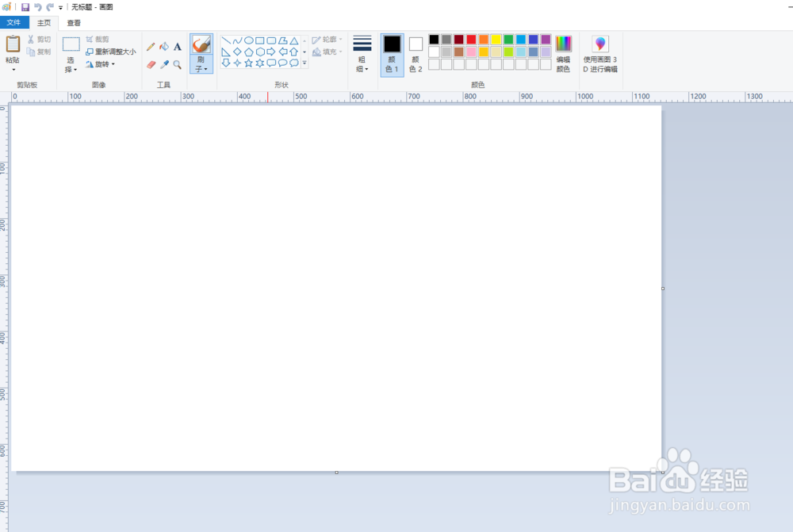Image resolution: width=793 pixels, height=532 pixels.
Task: Click Resize (重新调整大小) button
Action: pyautogui.click(x=111, y=52)
